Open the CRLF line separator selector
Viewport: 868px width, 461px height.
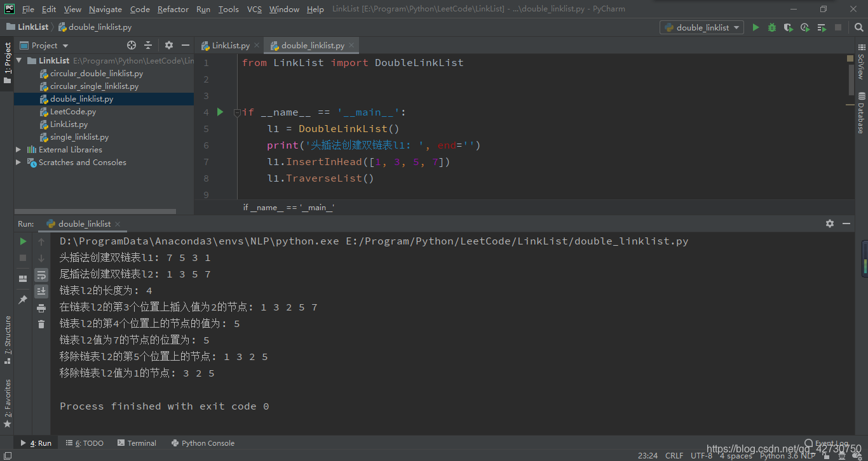point(674,455)
